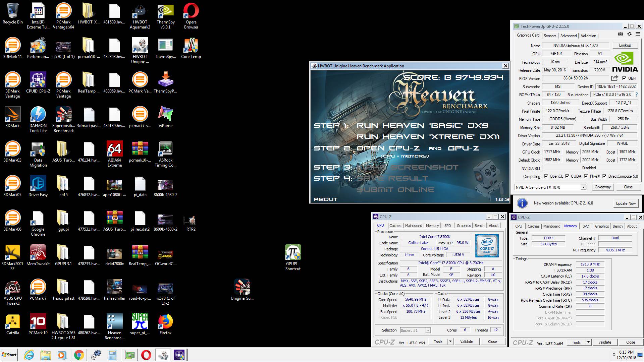644x362 pixels.
Task: Toggle CUDA checkbox in GPU-Z
Action: 567,176
